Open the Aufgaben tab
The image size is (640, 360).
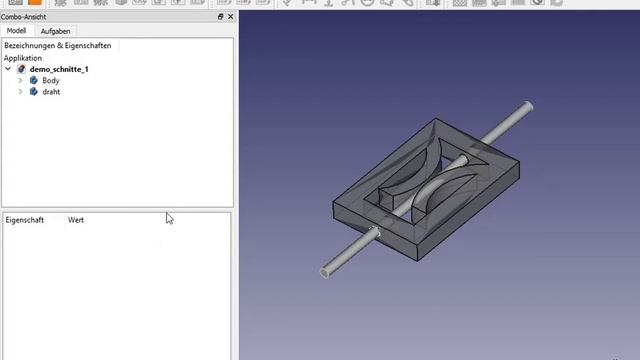coord(56,31)
